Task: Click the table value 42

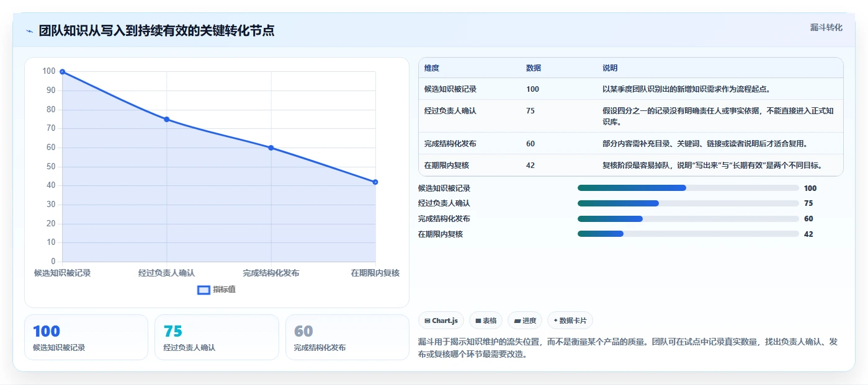Action: pyautogui.click(x=530, y=166)
